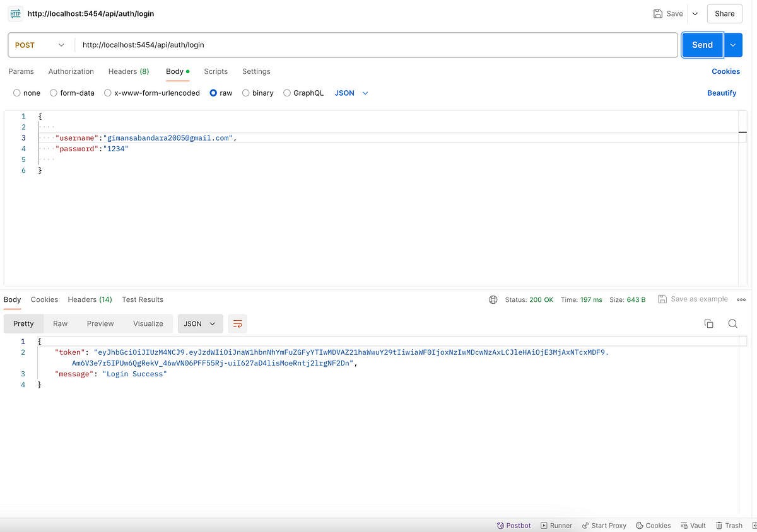This screenshot has height=532, width=757.
Task: Click the Save as example icon
Action: [x=662, y=299]
